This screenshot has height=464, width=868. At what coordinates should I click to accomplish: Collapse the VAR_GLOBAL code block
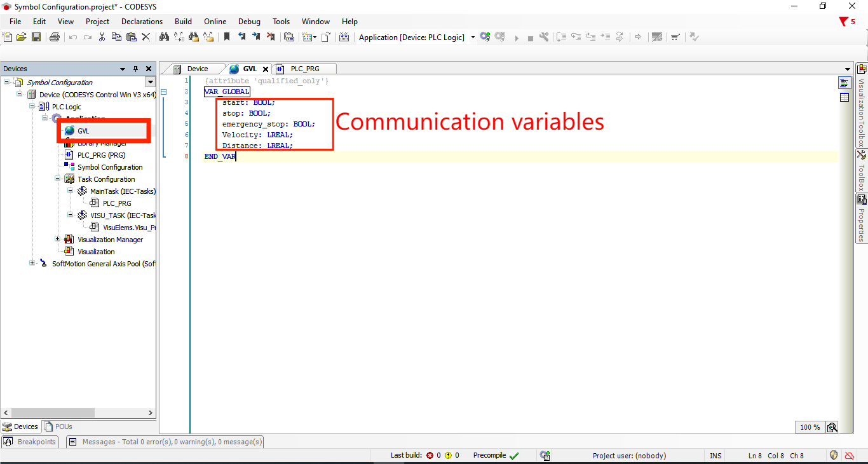coord(163,92)
